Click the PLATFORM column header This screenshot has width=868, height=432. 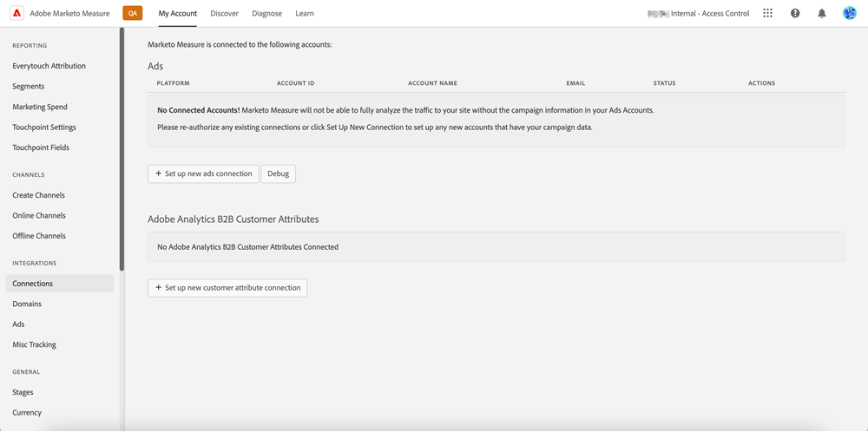[x=174, y=83]
